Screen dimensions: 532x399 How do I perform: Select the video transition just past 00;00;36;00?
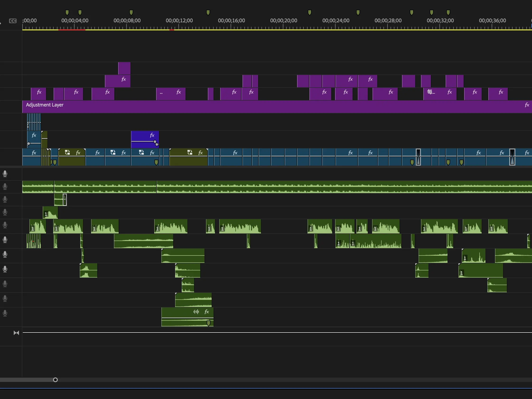pos(512,157)
